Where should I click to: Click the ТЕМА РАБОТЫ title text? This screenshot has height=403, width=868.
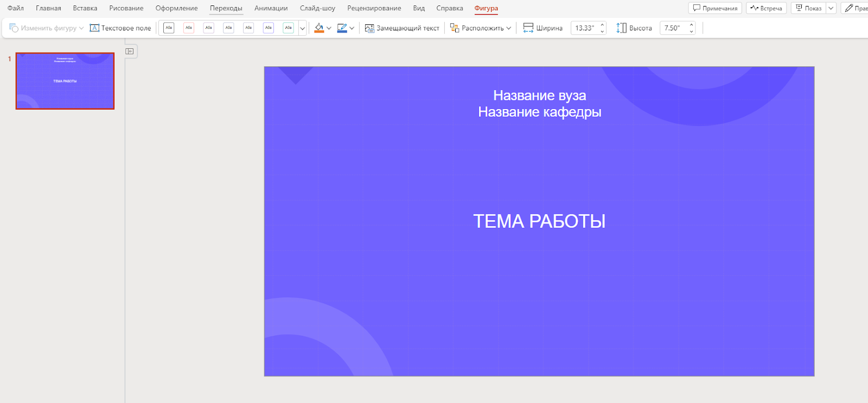click(539, 221)
